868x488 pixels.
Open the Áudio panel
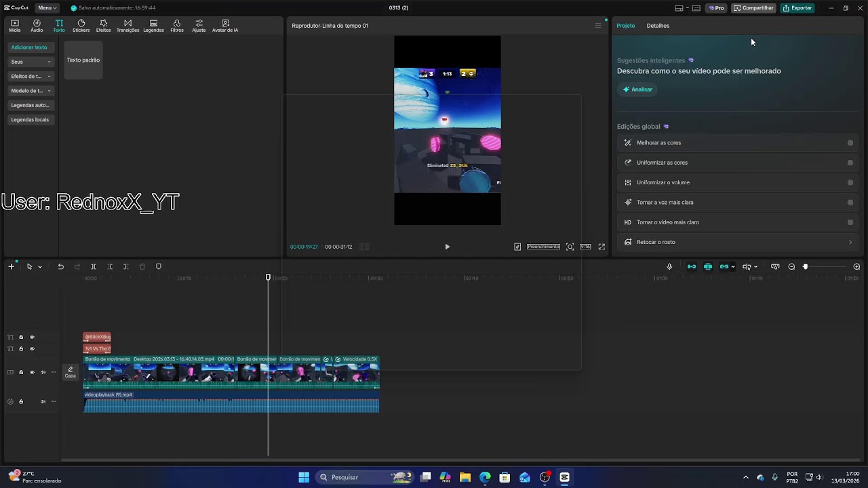[37, 26]
